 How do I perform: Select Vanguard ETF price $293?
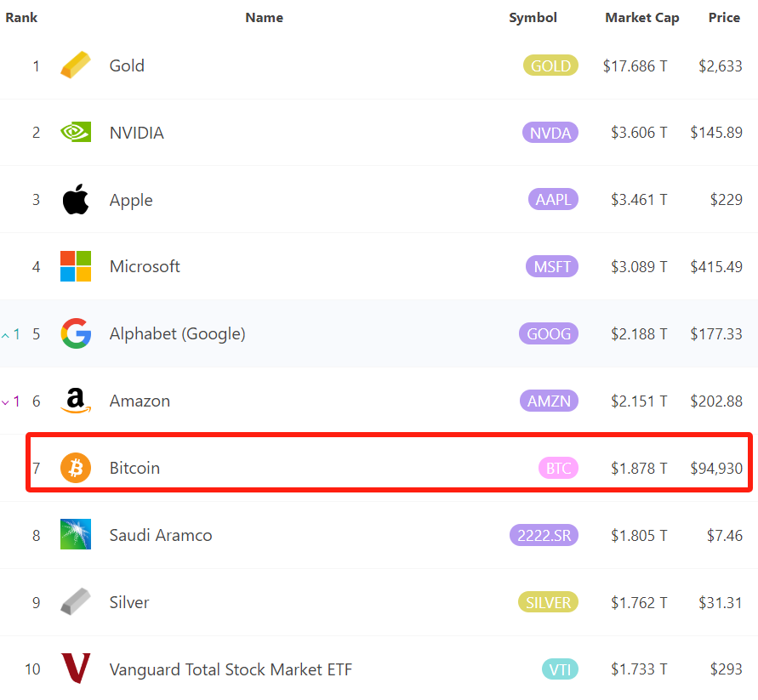point(726,669)
